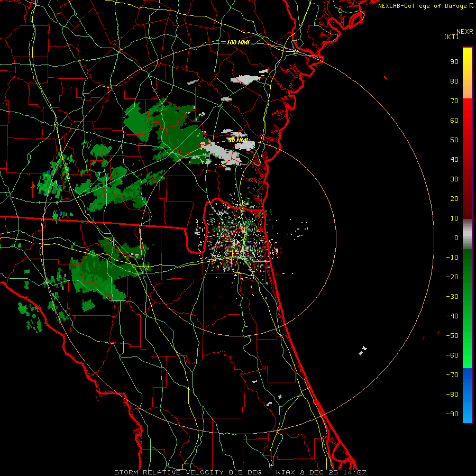
Task: Click the -70 scale value
Action: click(452, 375)
